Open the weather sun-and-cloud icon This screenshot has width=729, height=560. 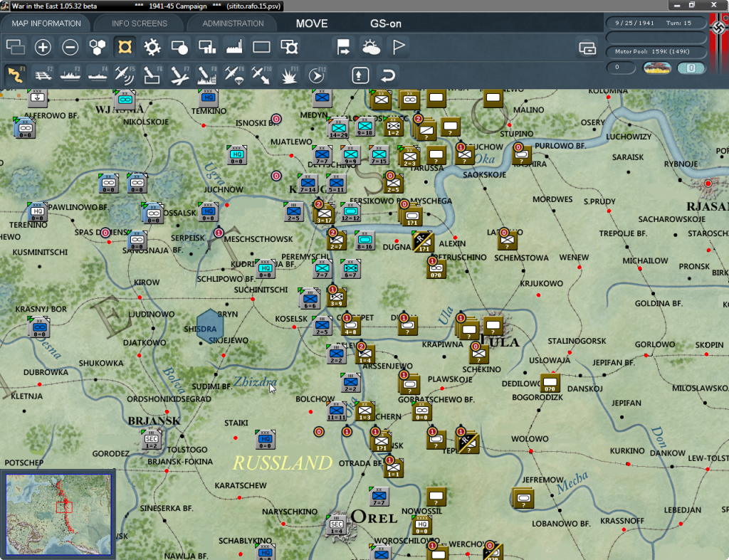tap(371, 47)
